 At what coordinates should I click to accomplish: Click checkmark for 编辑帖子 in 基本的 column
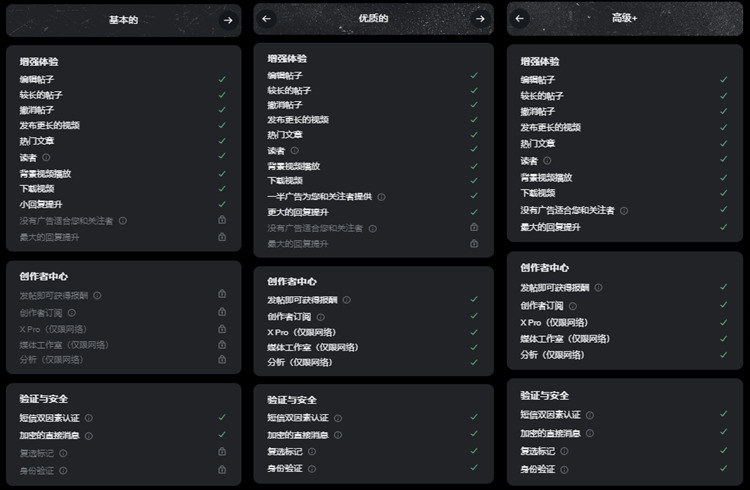click(x=222, y=79)
